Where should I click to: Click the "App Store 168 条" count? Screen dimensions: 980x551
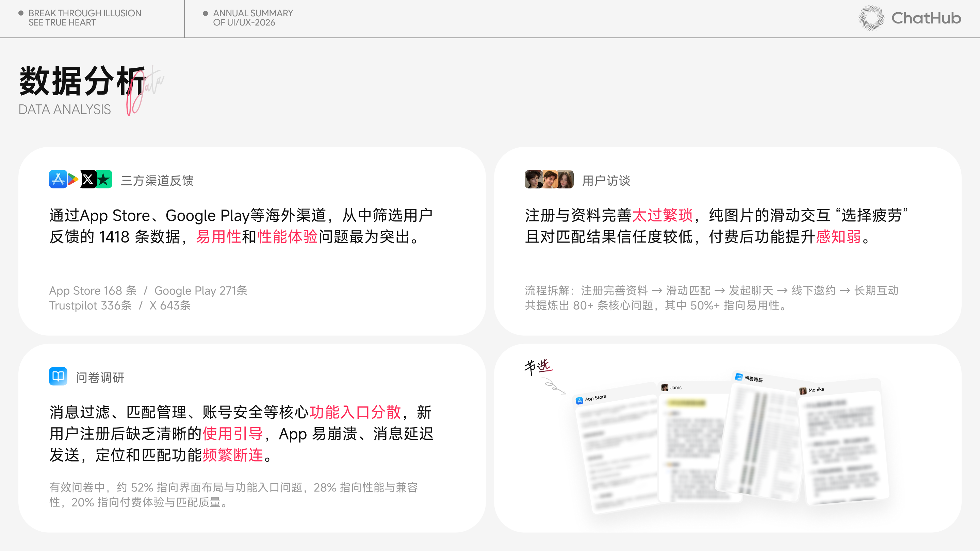93,290
